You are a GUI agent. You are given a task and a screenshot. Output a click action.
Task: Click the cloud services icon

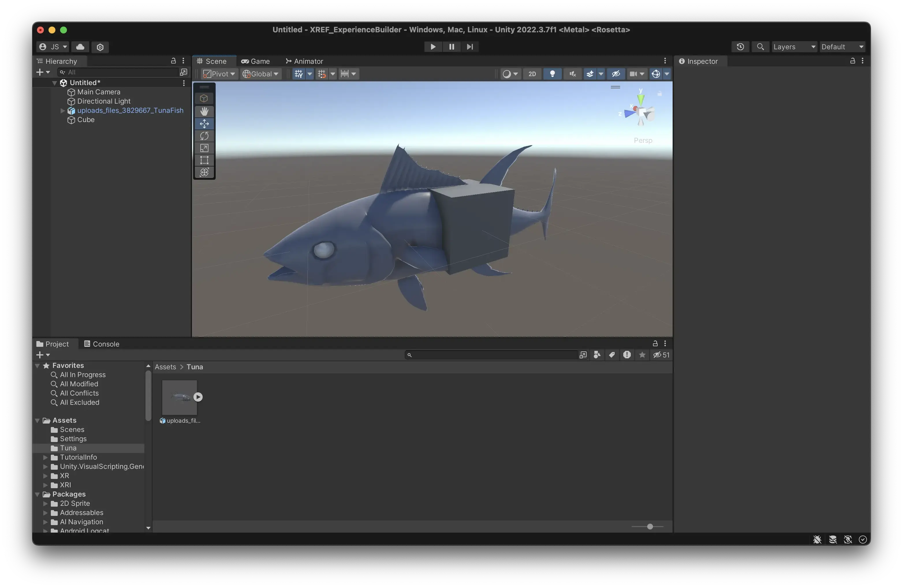pos(80,47)
